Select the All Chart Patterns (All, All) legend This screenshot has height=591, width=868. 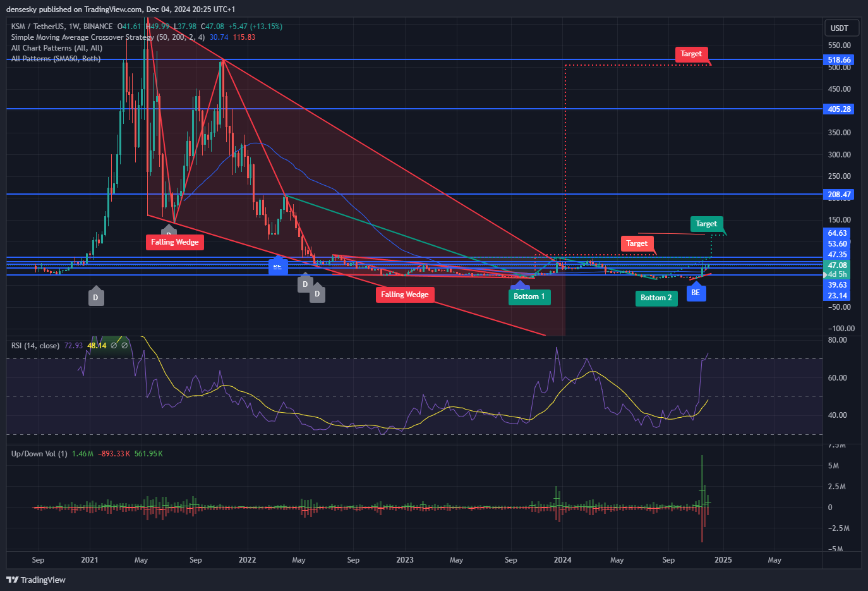pyautogui.click(x=57, y=48)
